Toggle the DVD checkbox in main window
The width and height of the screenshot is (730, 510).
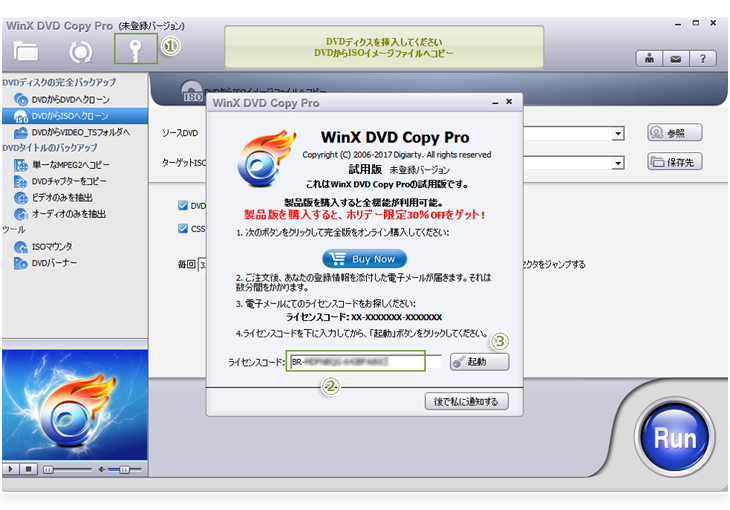point(182,205)
